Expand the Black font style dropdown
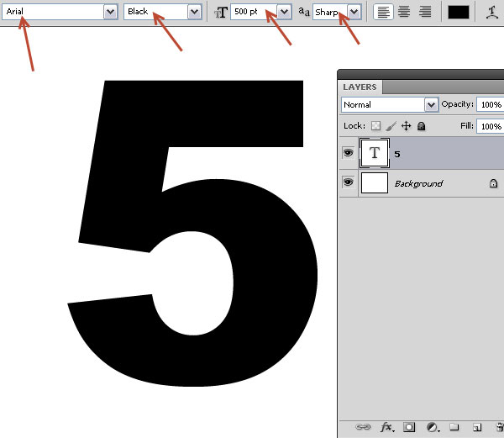504x438 pixels. tap(194, 13)
